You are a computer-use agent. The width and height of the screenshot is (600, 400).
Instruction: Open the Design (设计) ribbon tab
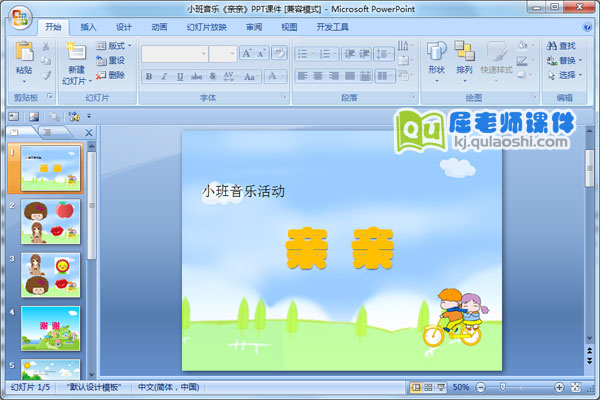pos(124,27)
